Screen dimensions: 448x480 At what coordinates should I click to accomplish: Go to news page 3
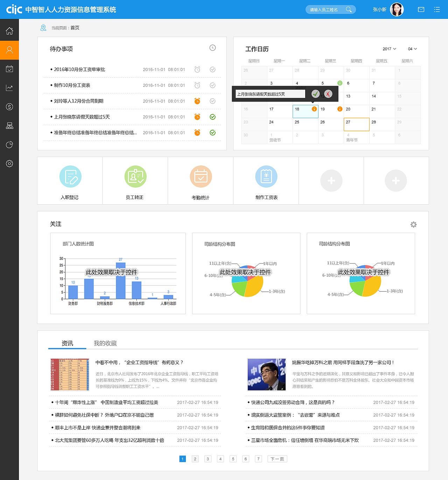pyautogui.click(x=208, y=459)
